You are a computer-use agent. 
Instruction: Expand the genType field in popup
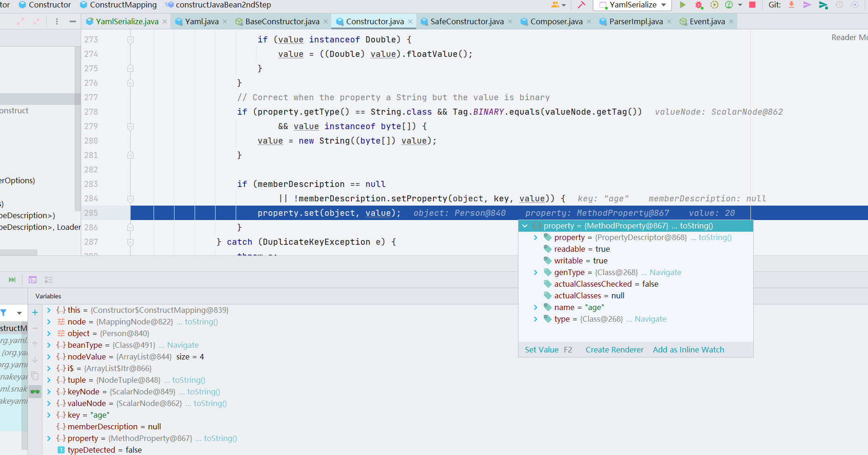(535, 272)
